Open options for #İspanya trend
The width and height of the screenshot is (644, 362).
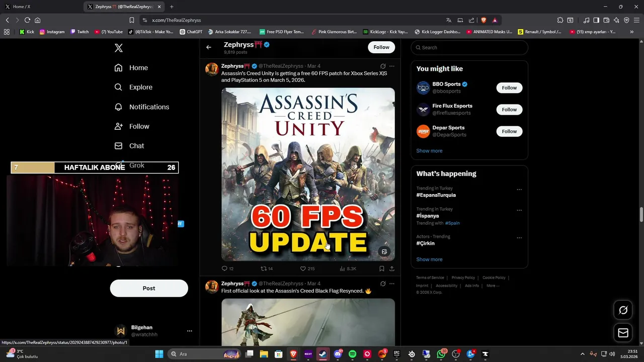click(519, 210)
